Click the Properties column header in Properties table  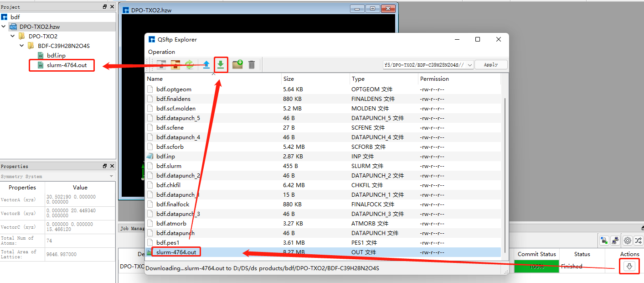tap(22, 187)
